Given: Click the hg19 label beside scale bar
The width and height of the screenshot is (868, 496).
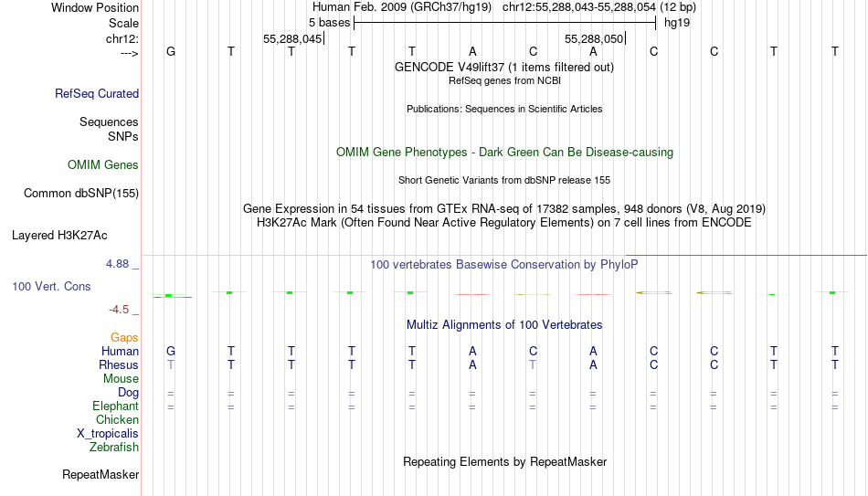Looking at the screenshot, I should (677, 23).
